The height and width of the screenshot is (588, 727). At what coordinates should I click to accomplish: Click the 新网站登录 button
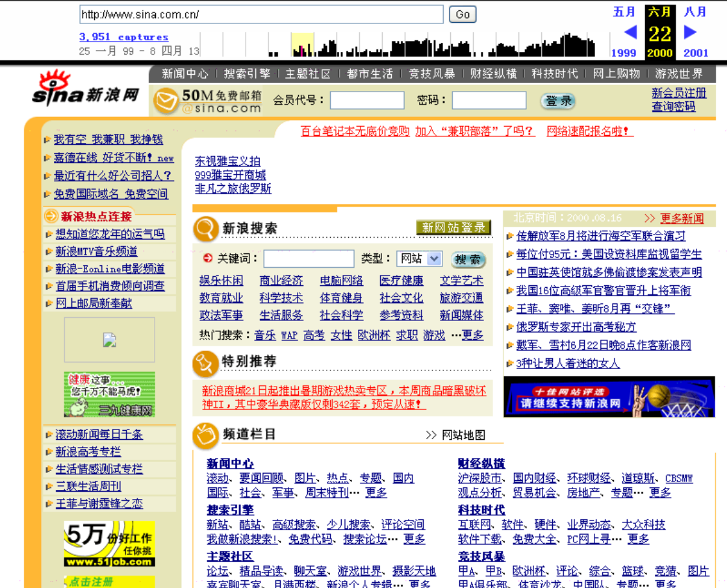[453, 227]
